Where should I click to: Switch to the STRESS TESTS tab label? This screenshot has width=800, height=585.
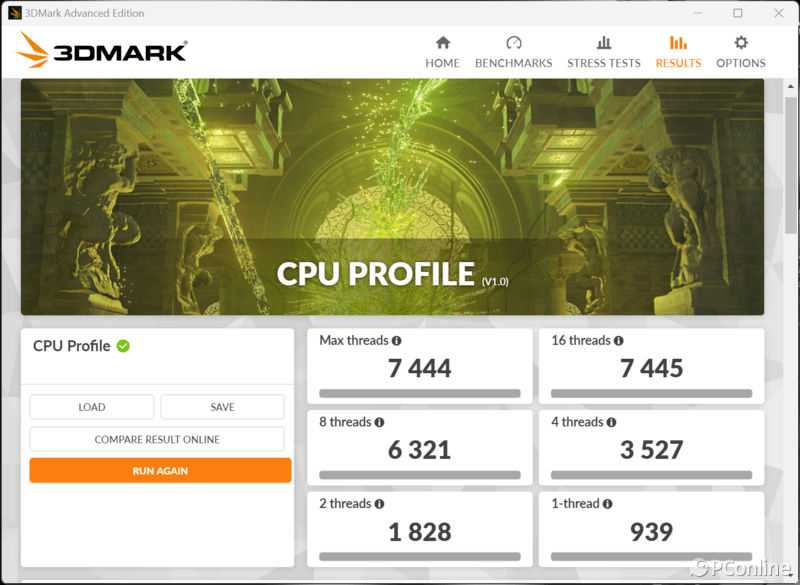click(604, 63)
